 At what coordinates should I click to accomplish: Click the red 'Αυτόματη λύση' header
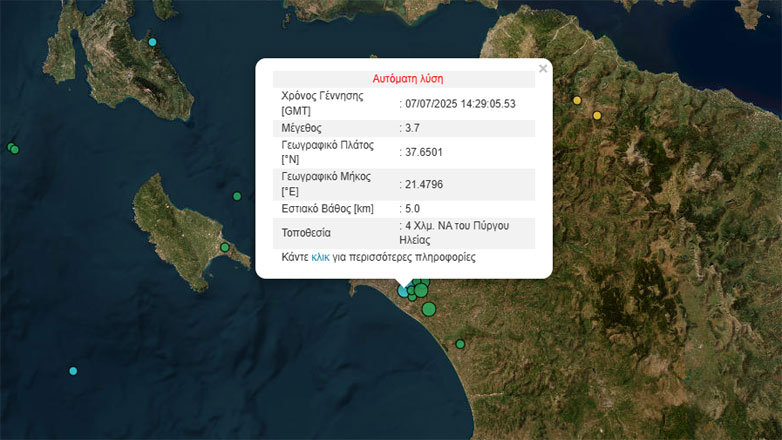point(408,79)
